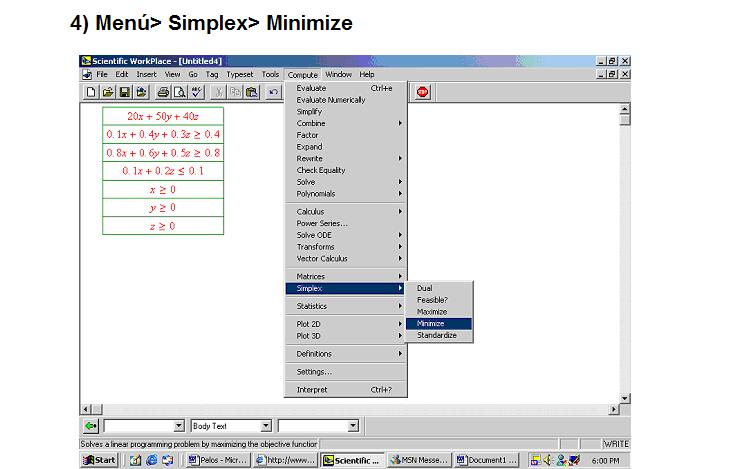Expand the Matrices submenu
Image resolution: width=753 pixels, height=469 pixels.
pos(346,277)
